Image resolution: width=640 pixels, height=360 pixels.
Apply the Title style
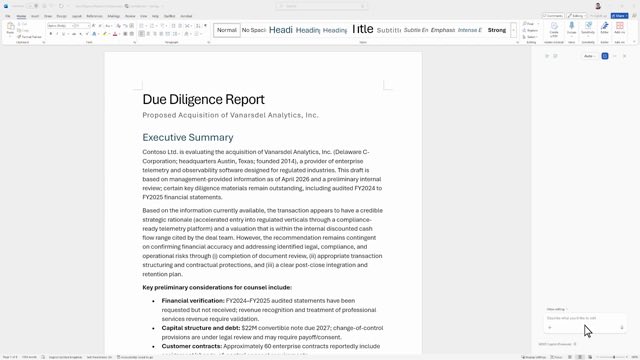point(362,29)
